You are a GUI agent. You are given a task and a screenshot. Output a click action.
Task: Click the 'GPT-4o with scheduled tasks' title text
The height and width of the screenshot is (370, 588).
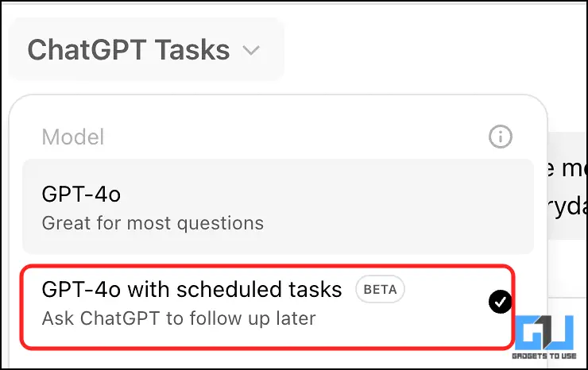(191, 290)
